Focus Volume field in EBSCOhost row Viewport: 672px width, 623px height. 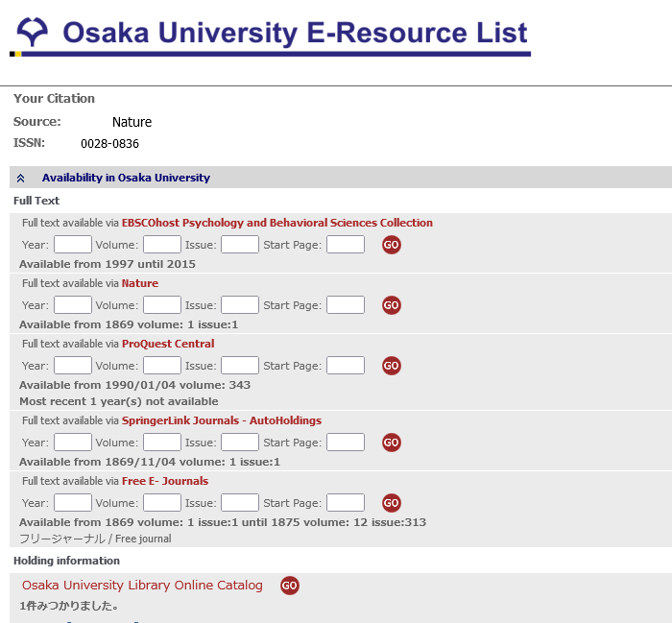click(162, 244)
